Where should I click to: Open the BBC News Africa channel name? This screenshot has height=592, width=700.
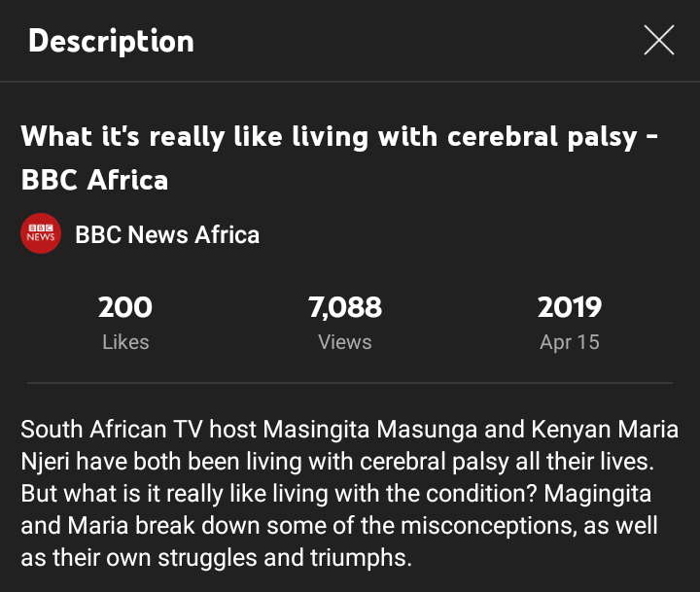coord(167,234)
